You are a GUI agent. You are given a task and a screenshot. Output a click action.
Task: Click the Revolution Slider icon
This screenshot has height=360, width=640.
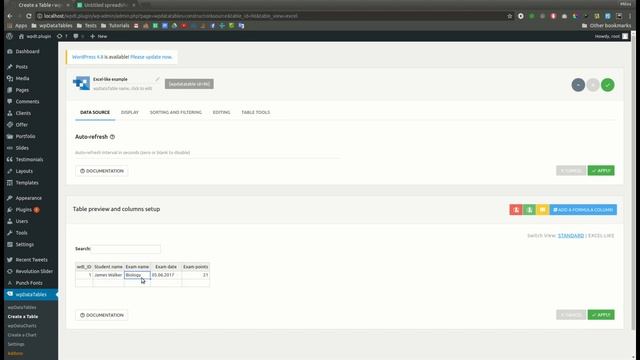click(x=10, y=271)
